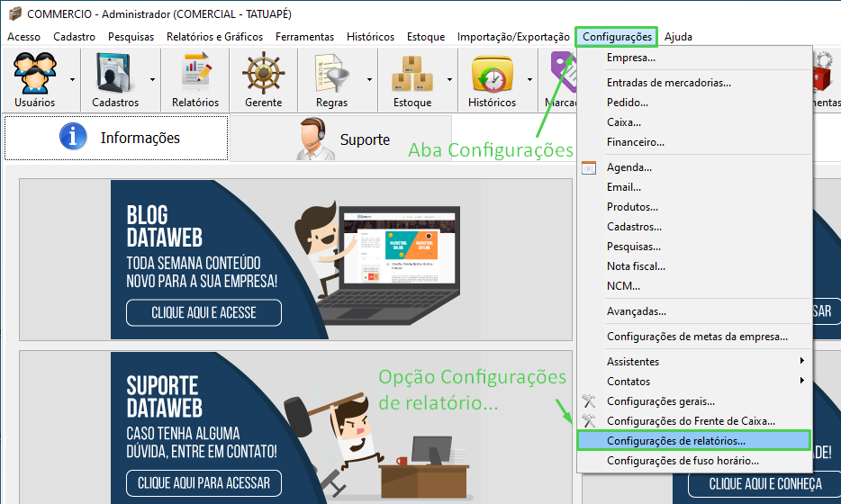Viewport: 841px width, 504px height.
Task: Open the Históricos clock folder icon
Action: pos(492,74)
